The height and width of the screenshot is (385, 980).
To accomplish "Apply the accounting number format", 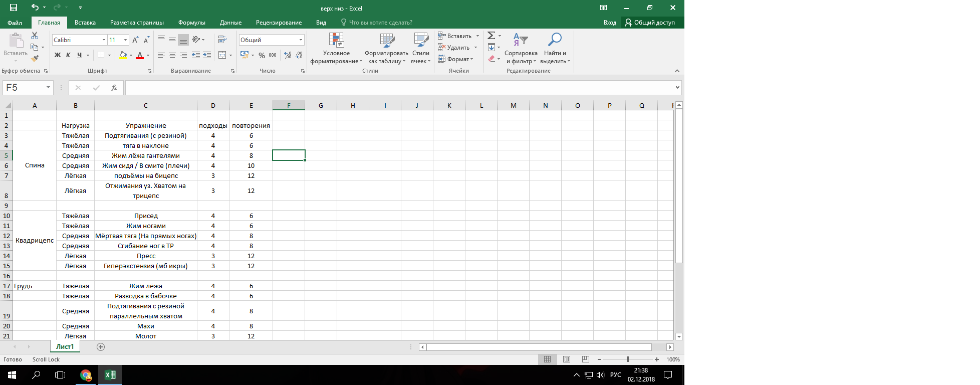I will pyautogui.click(x=244, y=55).
